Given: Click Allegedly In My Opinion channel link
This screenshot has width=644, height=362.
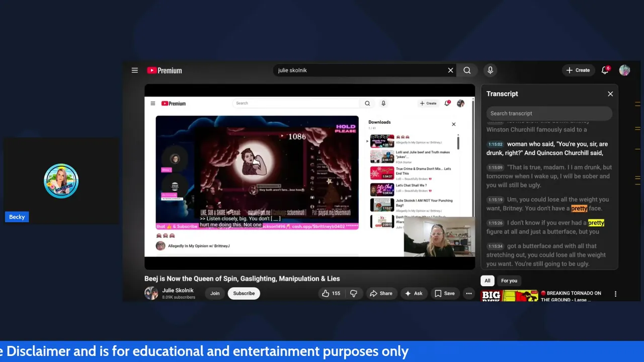Looking at the screenshot, I should (x=198, y=246).
